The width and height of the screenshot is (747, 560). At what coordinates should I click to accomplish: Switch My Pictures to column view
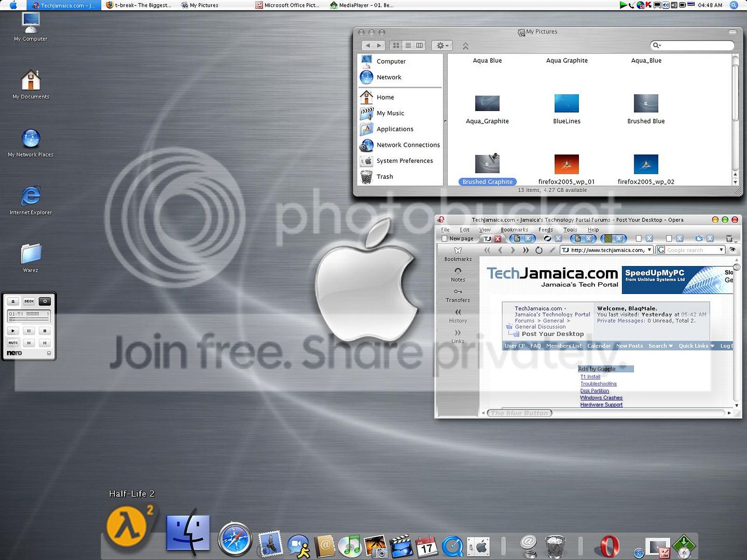[x=420, y=46]
